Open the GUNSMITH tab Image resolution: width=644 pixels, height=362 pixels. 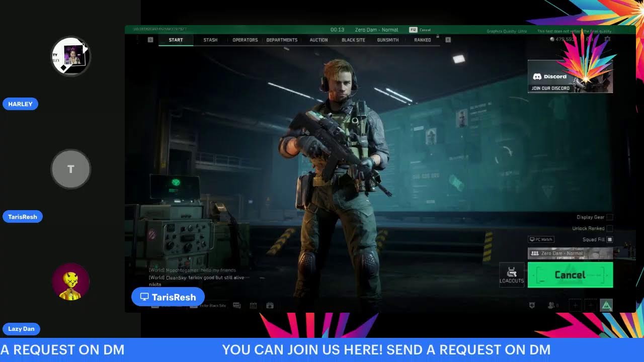click(388, 40)
